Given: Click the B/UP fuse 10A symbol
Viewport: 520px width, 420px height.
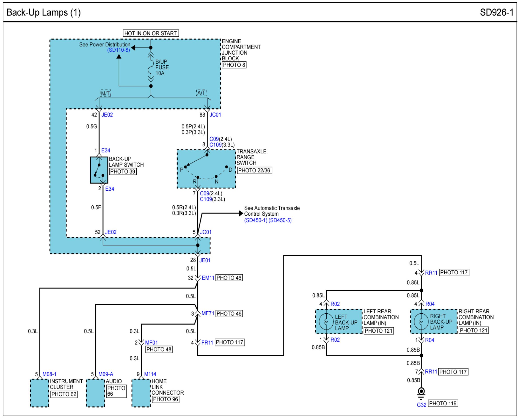Looking at the screenshot, I should (x=151, y=67).
